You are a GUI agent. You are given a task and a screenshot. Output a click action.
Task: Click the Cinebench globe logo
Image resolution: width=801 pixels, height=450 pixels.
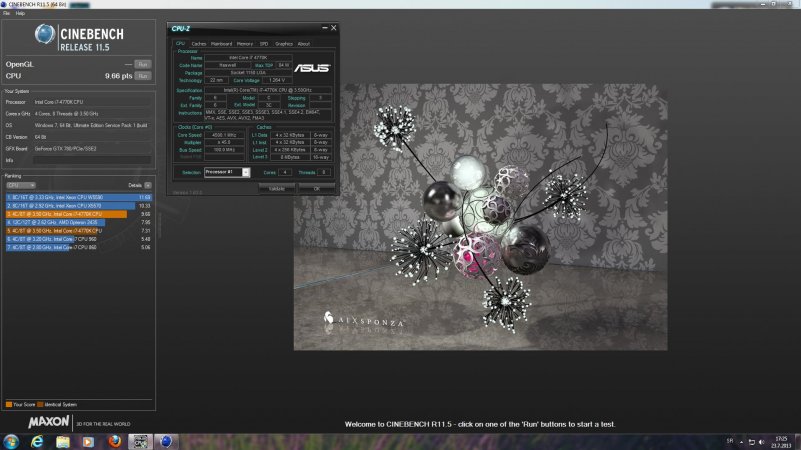tap(44, 34)
